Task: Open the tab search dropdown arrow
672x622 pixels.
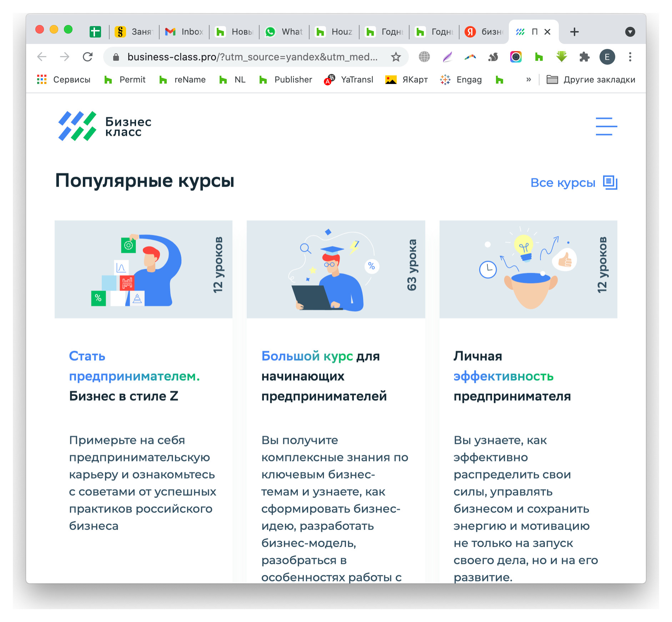Action: (630, 31)
